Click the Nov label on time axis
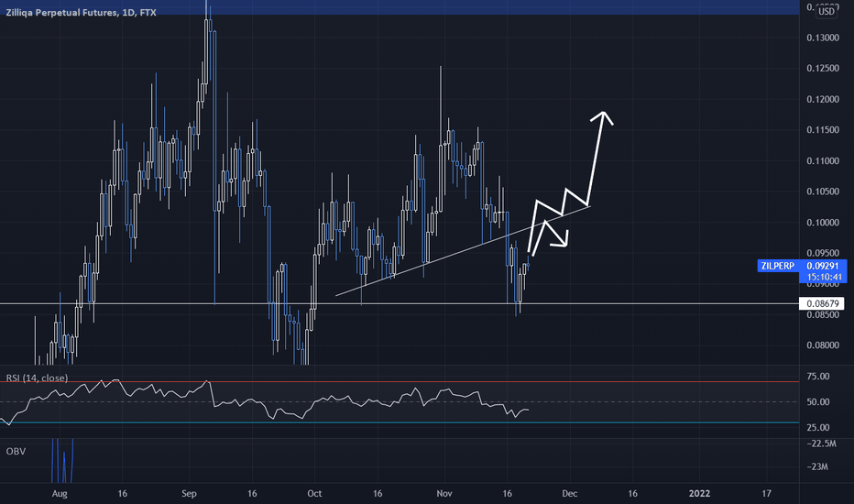 444,494
